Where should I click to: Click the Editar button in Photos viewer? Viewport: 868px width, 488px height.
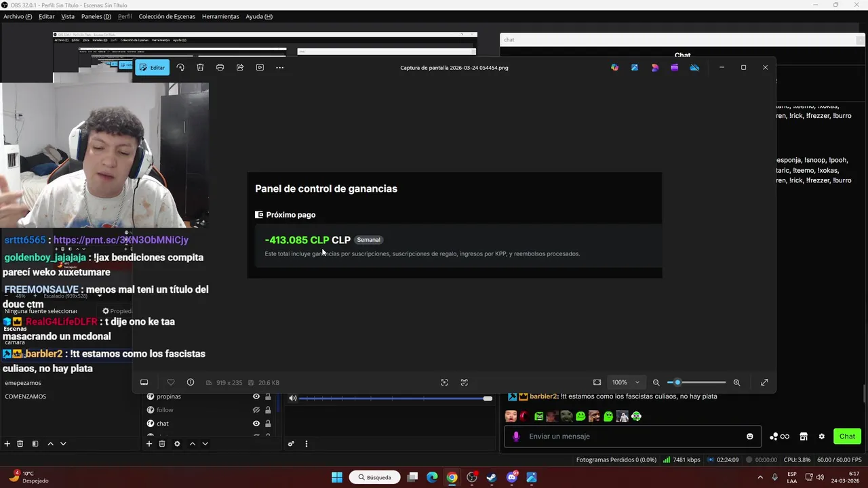click(x=152, y=68)
